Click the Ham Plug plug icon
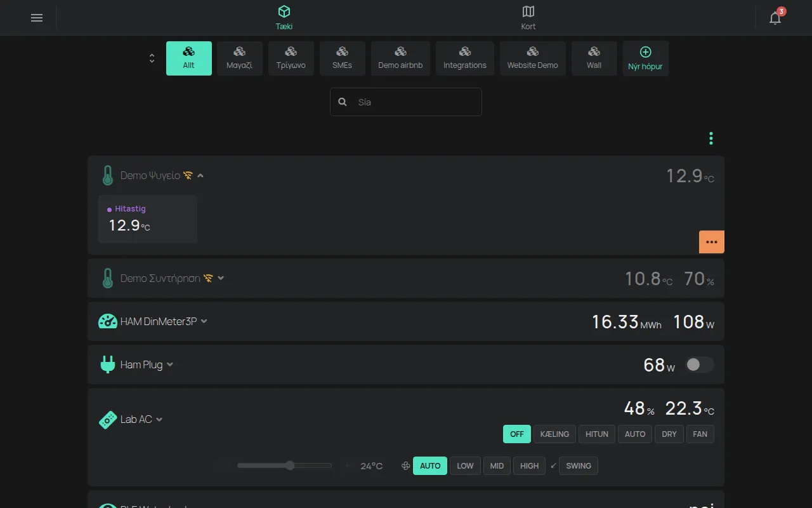This screenshot has width=812, height=508. 108,364
